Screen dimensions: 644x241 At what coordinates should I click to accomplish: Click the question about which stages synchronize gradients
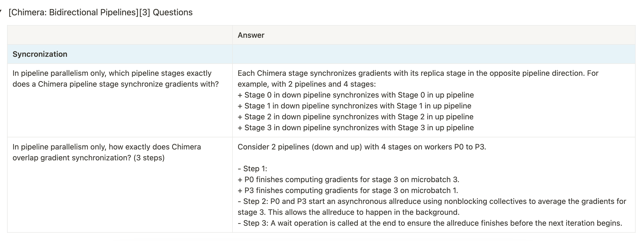(x=115, y=79)
